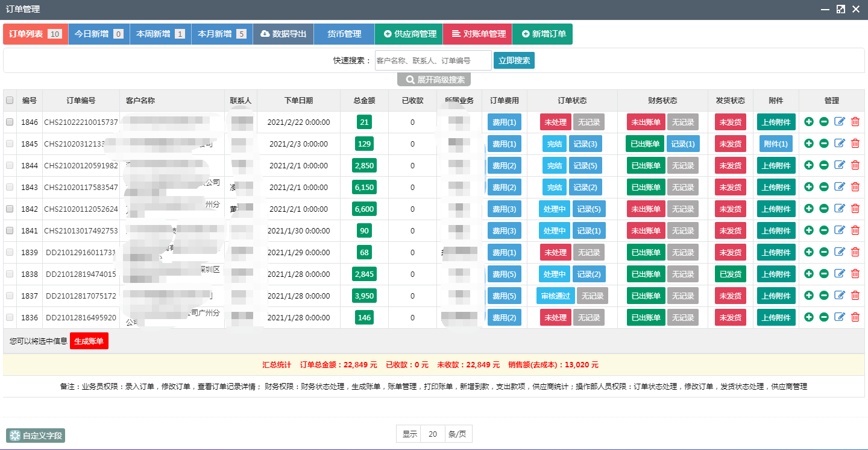Click green total amount badge 6,600
The image size is (868, 450).
pos(364,209)
